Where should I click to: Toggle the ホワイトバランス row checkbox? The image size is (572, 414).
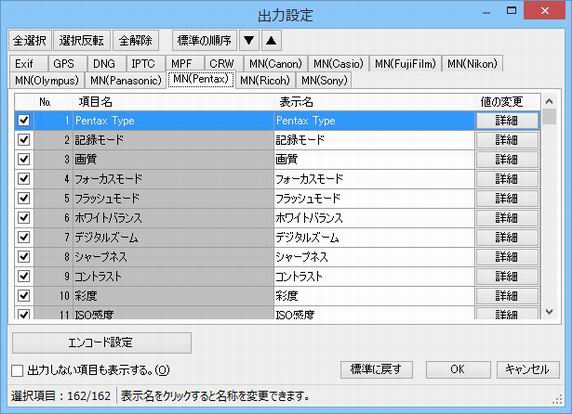(24, 218)
